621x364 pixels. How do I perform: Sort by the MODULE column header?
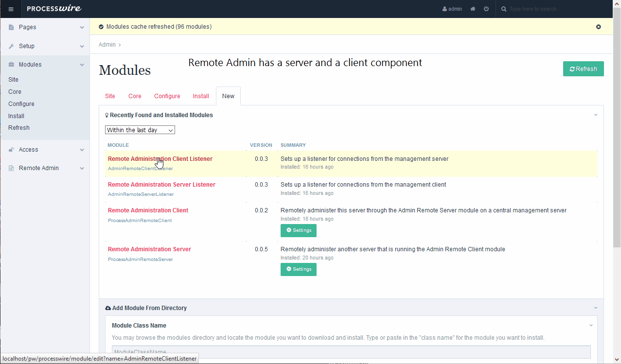(x=118, y=145)
